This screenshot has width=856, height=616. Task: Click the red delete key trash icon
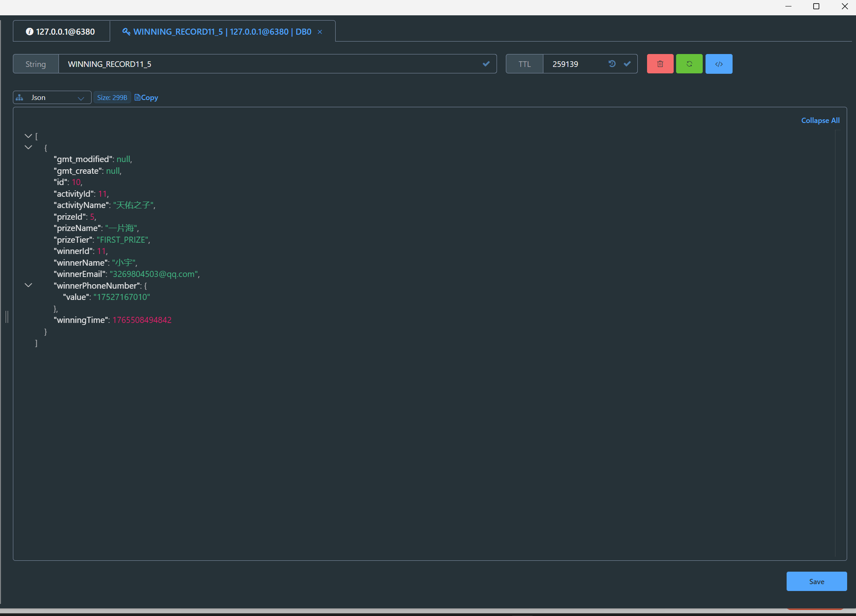pyautogui.click(x=660, y=64)
